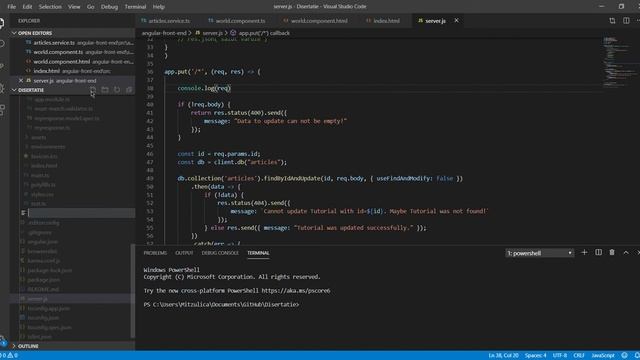Open the Help menu
The height and width of the screenshot is (360, 640).
tap(158, 7)
